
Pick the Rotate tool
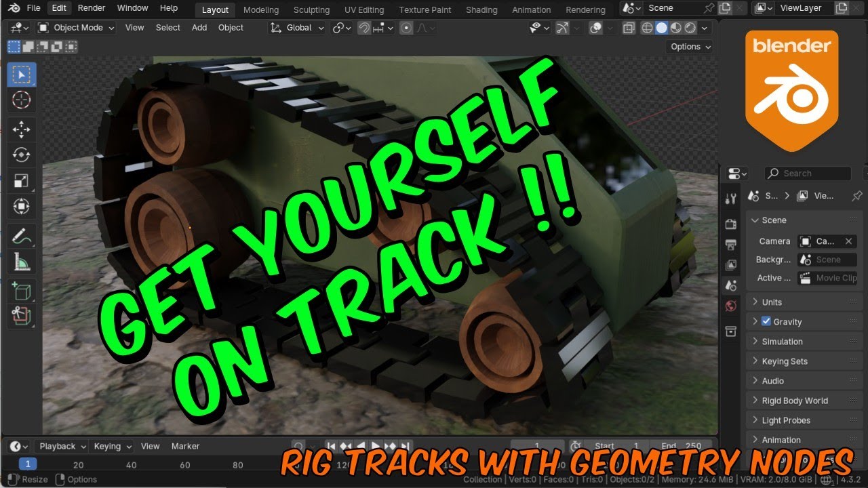(x=22, y=155)
